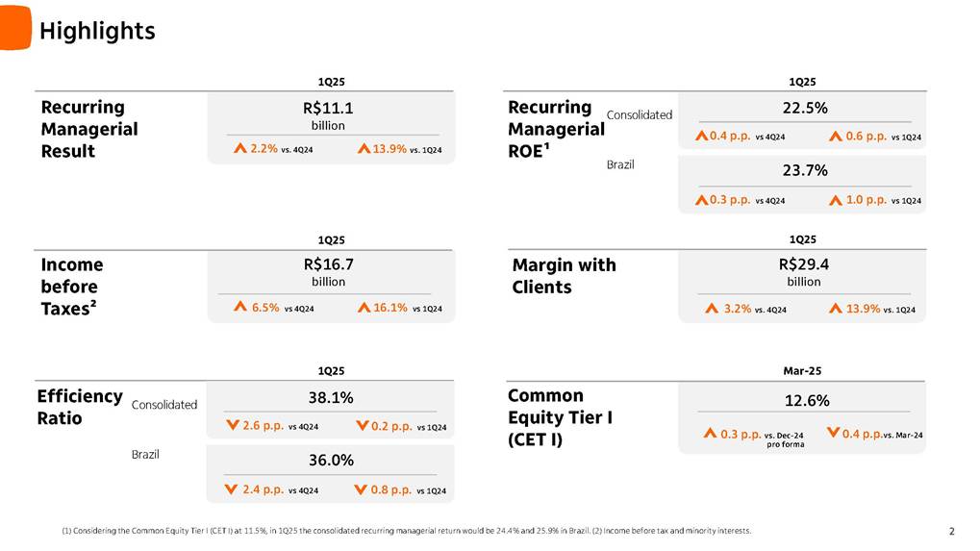Click the up arrow next to 2.2% vs. 4Q24

coord(240,149)
